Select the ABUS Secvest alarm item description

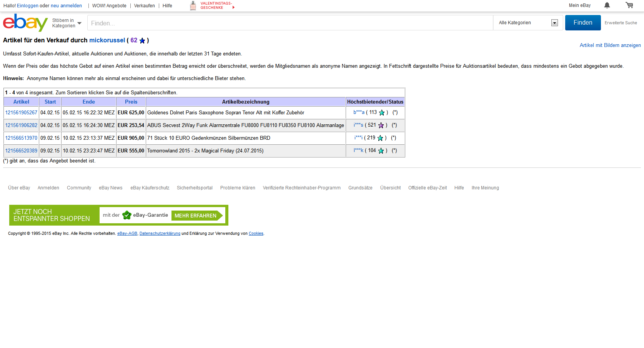click(246, 125)
